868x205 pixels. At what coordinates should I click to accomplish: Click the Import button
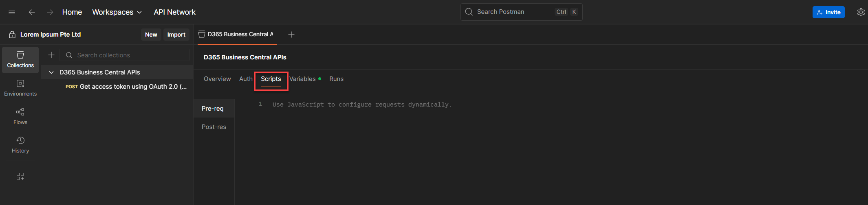coord(176,35)
